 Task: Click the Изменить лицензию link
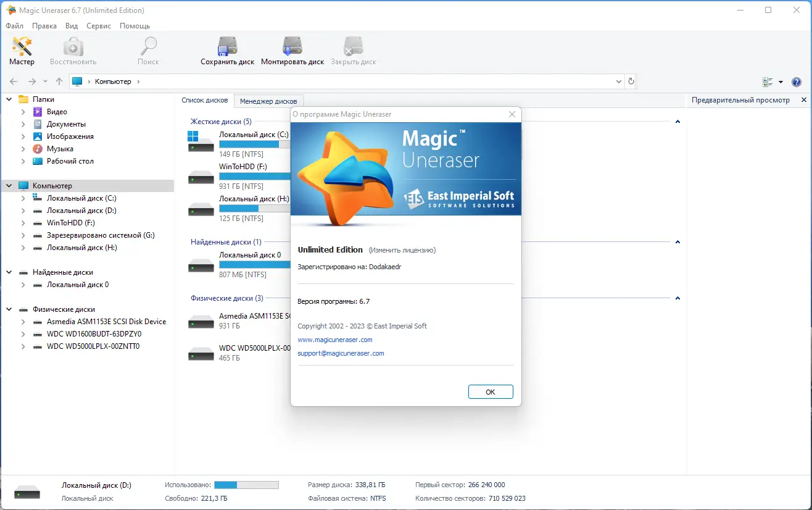(404, 250)
